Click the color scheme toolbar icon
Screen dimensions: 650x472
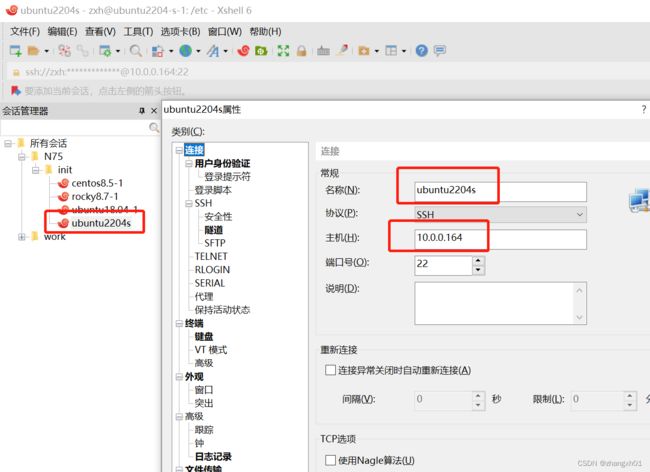point(158,51)
